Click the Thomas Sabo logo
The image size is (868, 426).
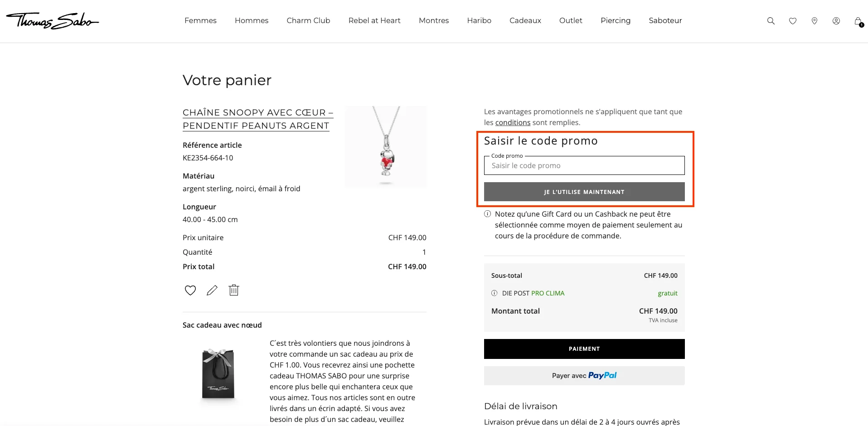coord(52,20)
